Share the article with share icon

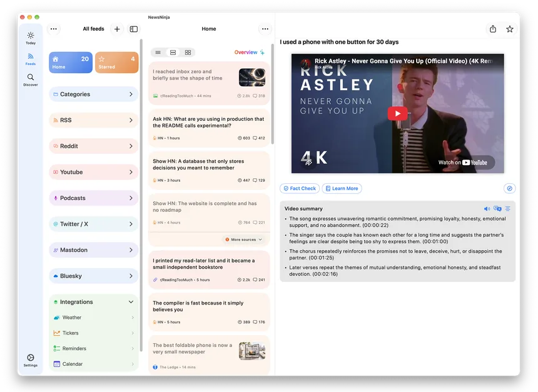[x=493, y=29]
